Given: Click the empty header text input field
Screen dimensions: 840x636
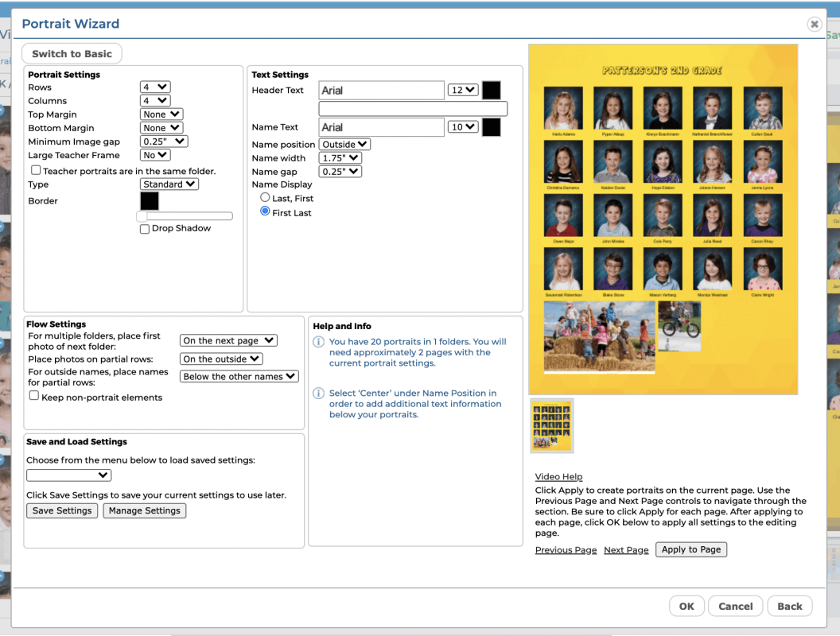Looking at the screenshot, I should click(x=413, y=109).
